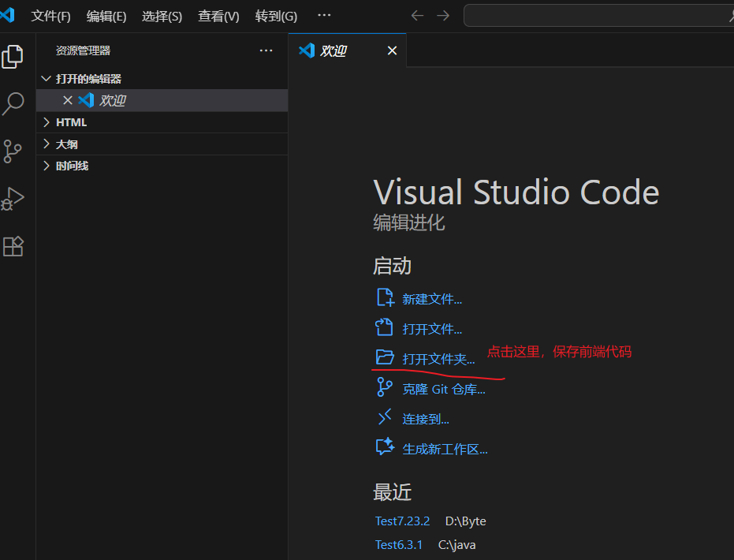The image size is (734, 560).
Task: Click the 生成新工作区... link
Action: pos(445,449)
